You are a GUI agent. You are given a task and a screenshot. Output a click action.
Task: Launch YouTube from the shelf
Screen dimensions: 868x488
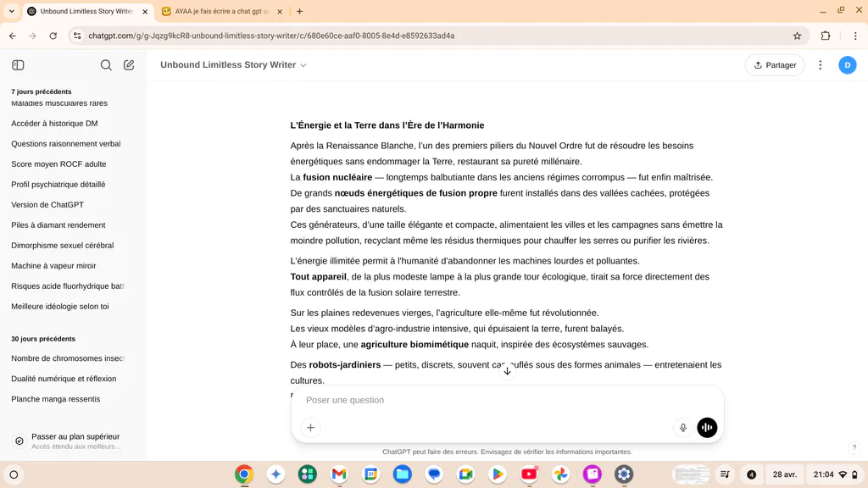point(529,474)
